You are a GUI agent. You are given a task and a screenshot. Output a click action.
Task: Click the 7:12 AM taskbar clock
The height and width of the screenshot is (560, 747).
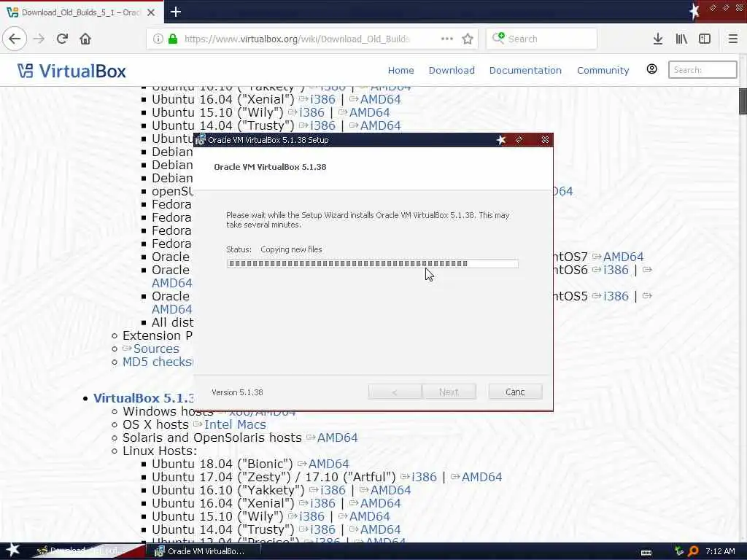[x=720, y=551]
